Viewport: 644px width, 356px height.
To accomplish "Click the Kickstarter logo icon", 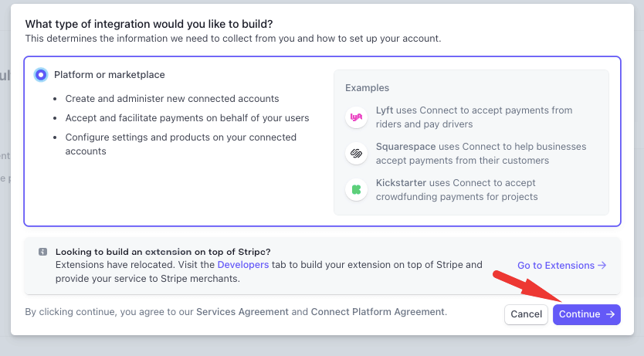I will tap(356, 190).
